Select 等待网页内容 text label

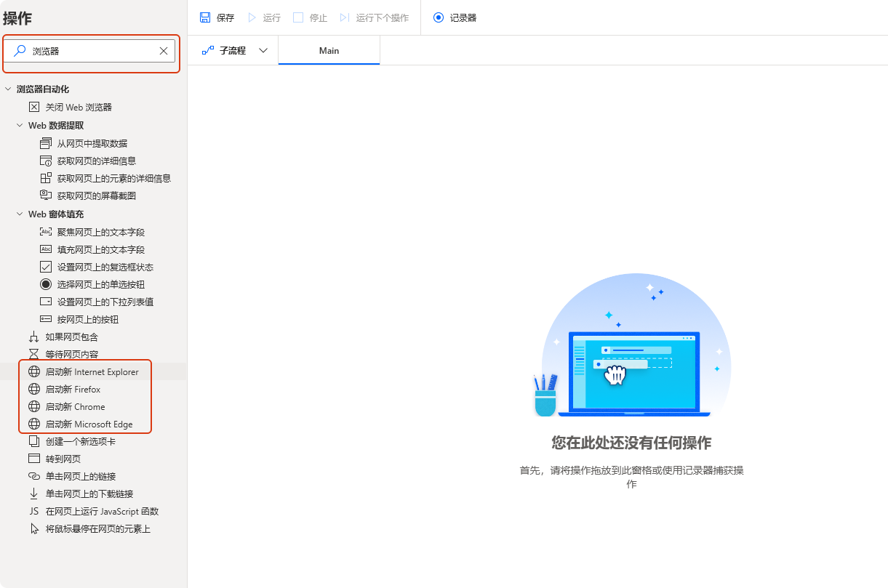pos(72,355)
